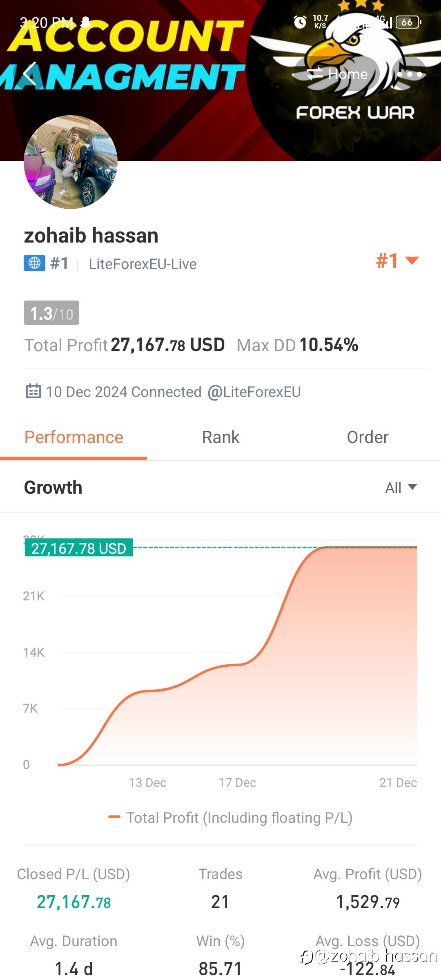
Task: Tap the green Closed P/L value
Action: [x=74, y=902]
